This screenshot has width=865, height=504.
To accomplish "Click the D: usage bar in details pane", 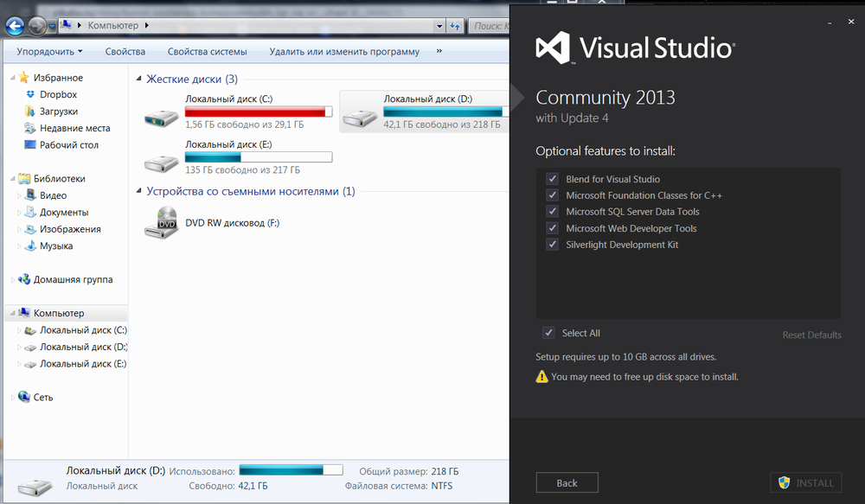I will point(291,469).
